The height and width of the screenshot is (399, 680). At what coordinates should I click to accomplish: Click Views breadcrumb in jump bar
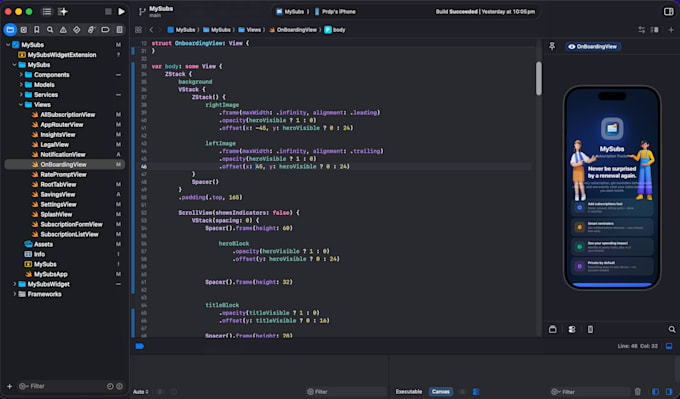(x=249, y=30)
